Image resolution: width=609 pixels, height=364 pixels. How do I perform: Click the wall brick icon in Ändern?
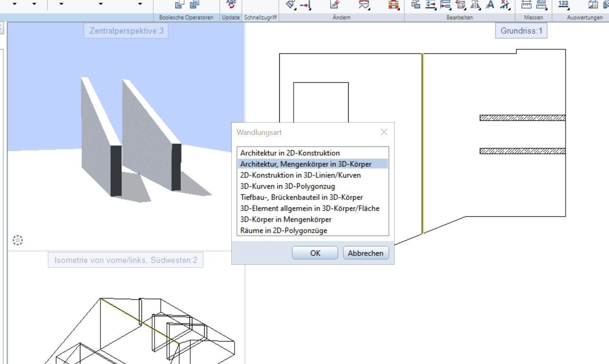pyautogui.click(x=393, y=5)
